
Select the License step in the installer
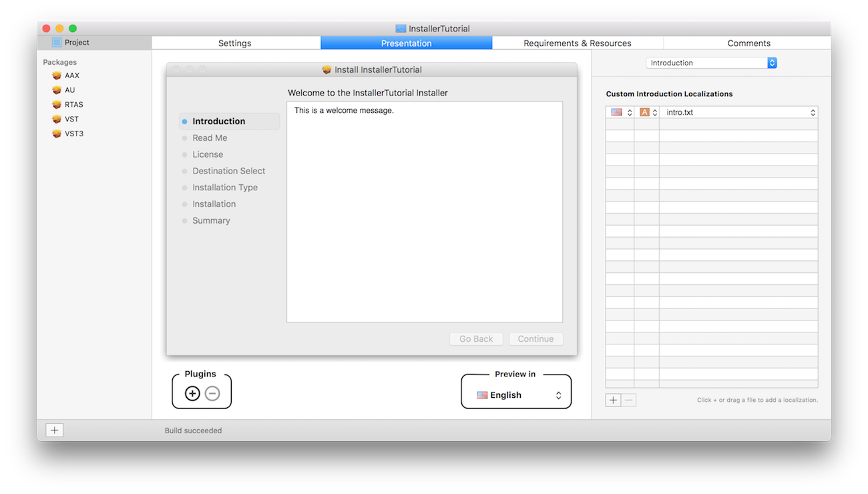pos(208,154)
